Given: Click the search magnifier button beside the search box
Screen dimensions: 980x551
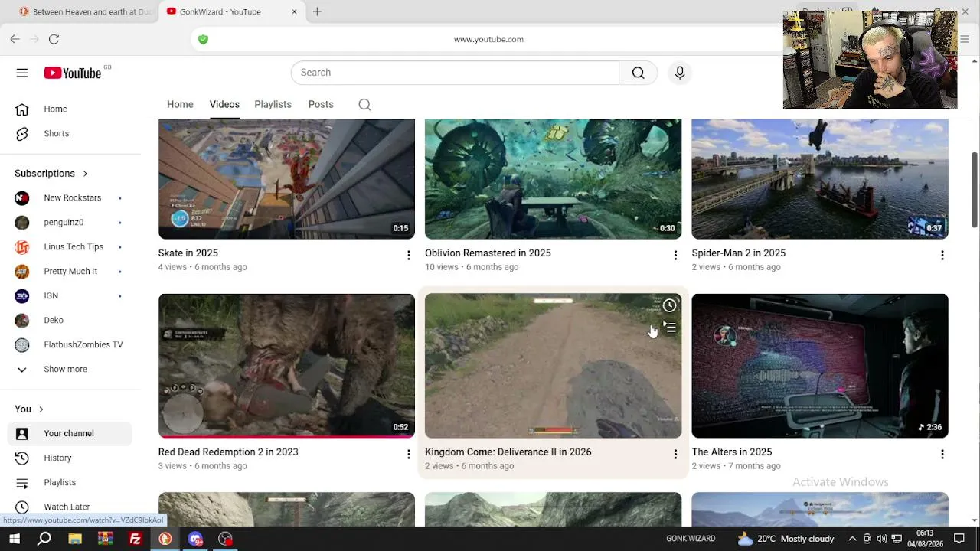Looking at the screenshot, I should tap(639, 73).
